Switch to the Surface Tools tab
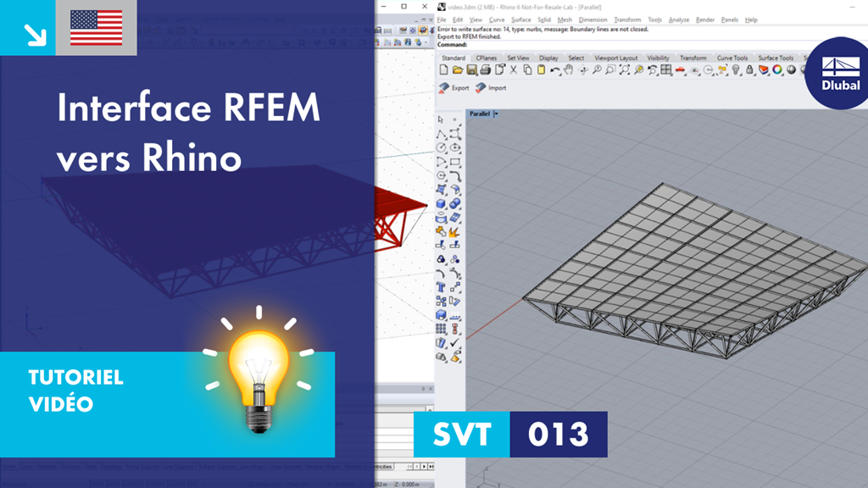Viewport: 868px width, 488px height. (x=776, y=58)
